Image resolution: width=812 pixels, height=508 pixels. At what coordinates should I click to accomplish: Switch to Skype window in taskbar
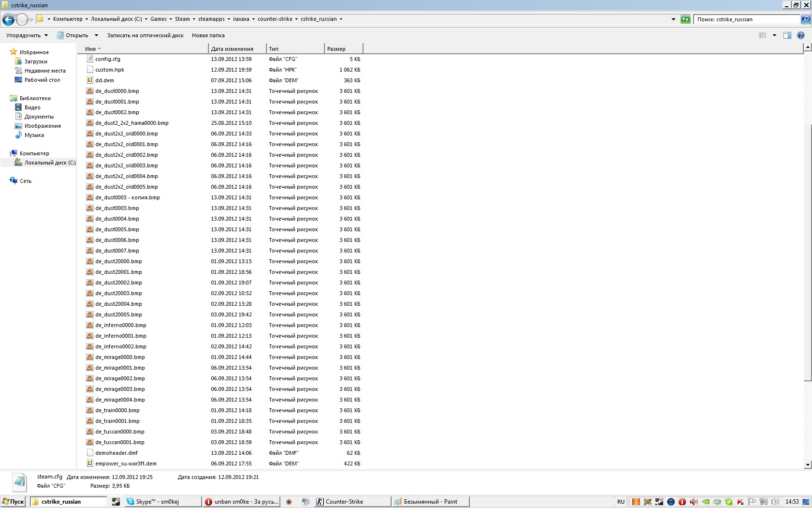tap(163, 502)
